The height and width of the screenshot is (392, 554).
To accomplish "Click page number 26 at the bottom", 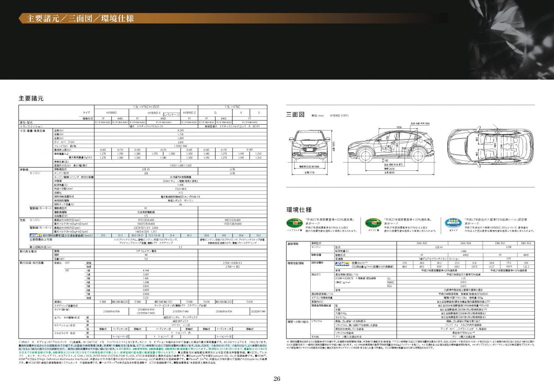I will pos(277,379).
